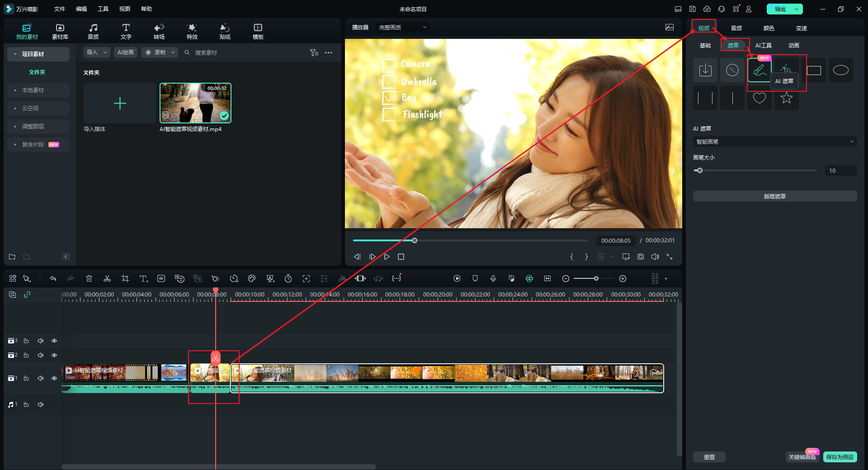Open the 转场 transitions panel
This screenshot has height=470, width=868.
coord(159,31)
